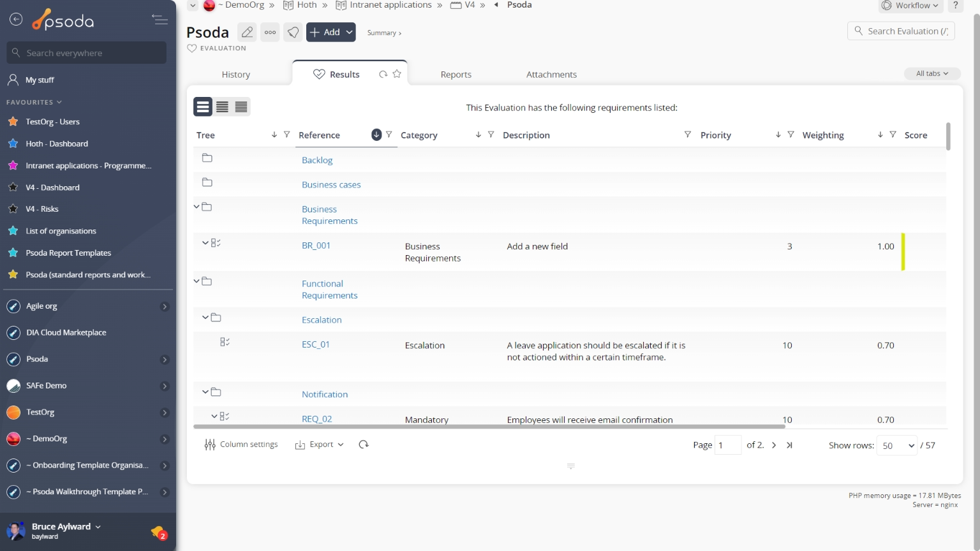Open the Backlog folder link

tap(317, 160)
